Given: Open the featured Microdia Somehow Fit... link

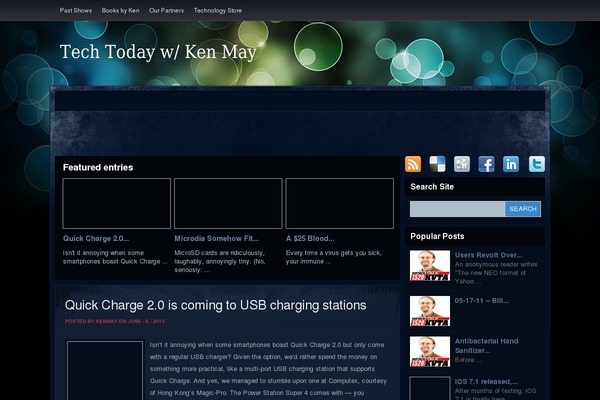Looking at the screenshot, I should pyautogui.click(x=217, y=238).
